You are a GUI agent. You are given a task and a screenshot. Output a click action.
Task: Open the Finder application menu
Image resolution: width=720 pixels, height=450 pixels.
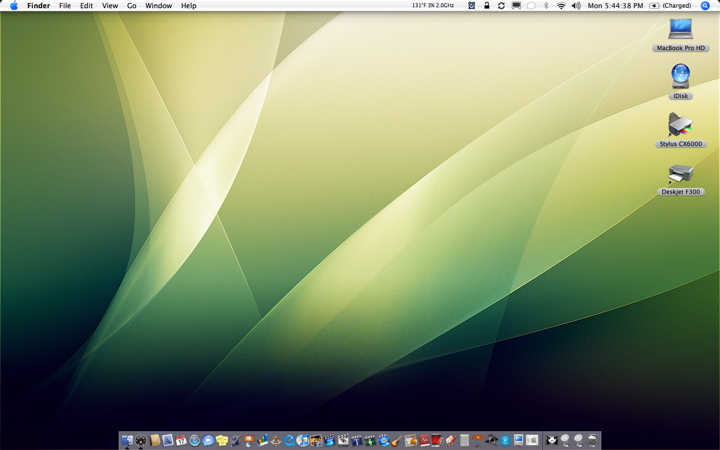pyautogui.click(x=39, y=6)
